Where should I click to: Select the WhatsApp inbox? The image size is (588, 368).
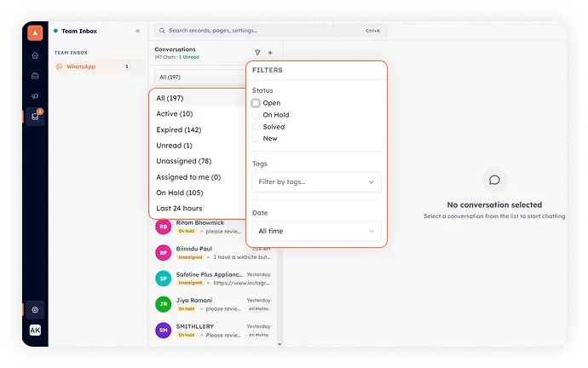[98, 66]
